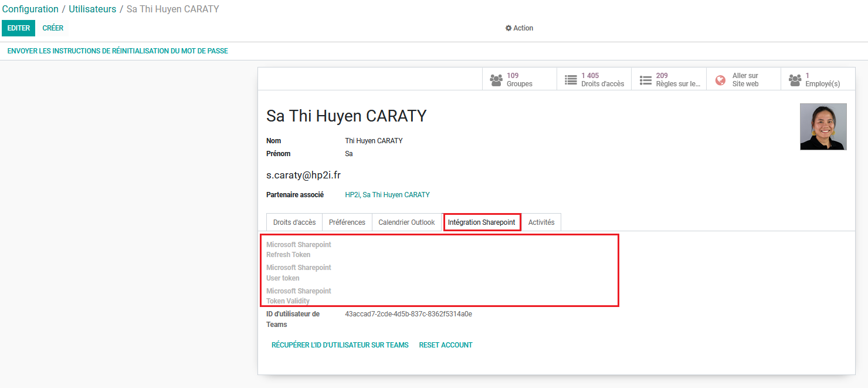Click the RESET ACCOUNT button

(x=446, y=345)
